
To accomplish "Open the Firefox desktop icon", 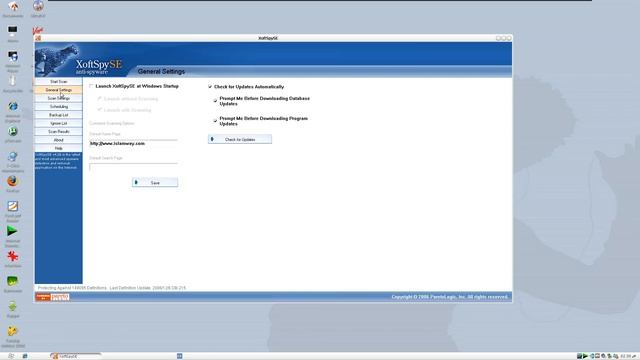I will point(13,181).
